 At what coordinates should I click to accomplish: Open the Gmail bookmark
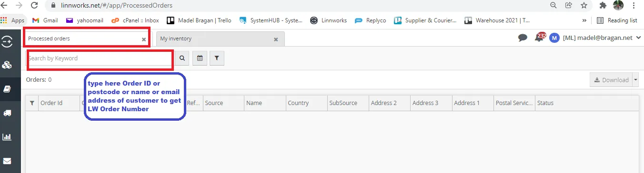(x=45, y=20)
